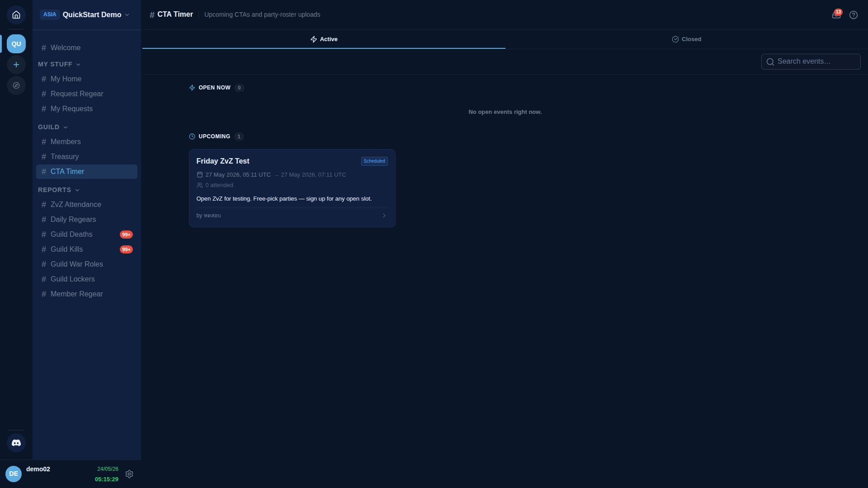Click the attendees icon on event card
The height and width of the screenshot is (488, 868).
pos(200,185)
